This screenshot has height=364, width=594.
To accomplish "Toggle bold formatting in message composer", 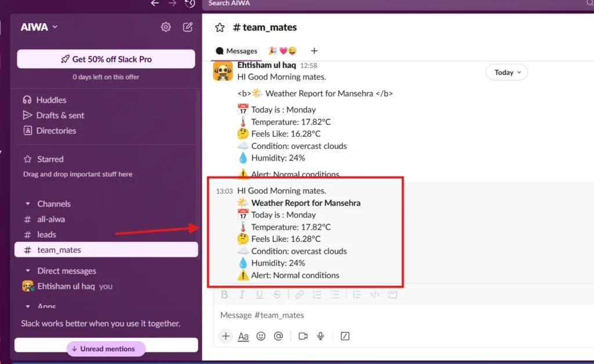I will (224, 294).
